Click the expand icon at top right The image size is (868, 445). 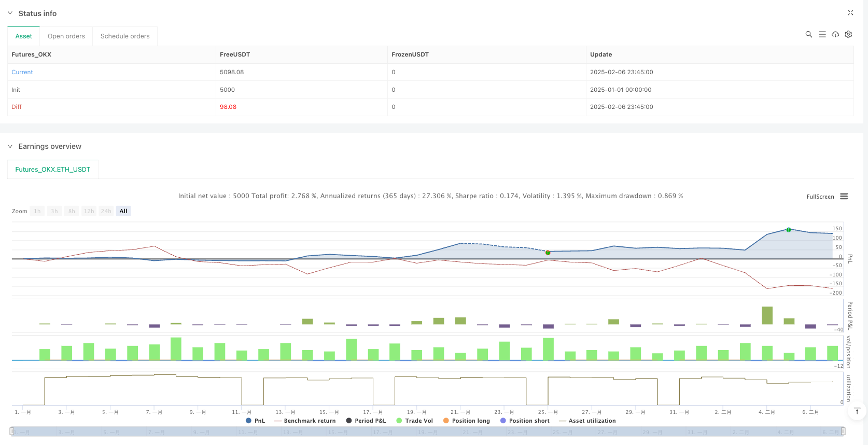click(850, 13)
